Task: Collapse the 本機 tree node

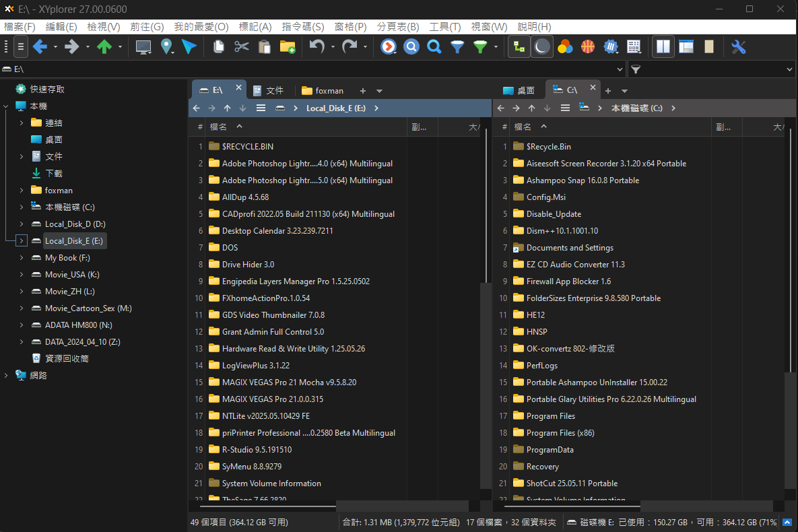Action: pyautogui.click(x=6, y=106)
